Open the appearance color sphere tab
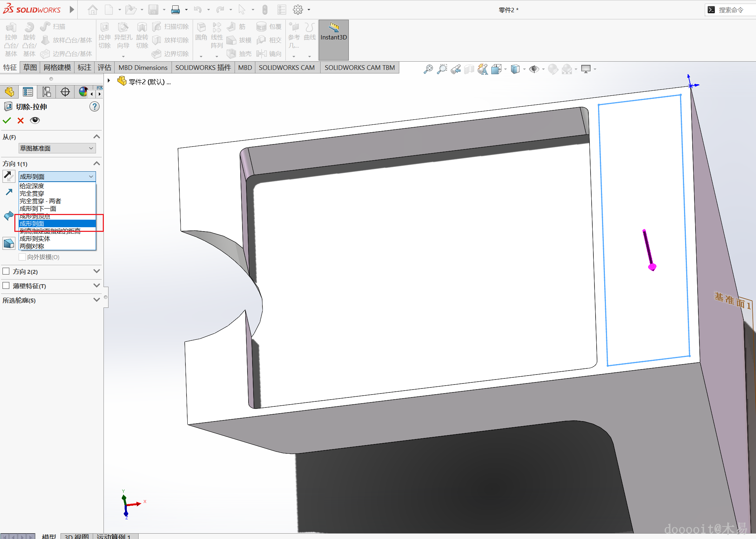 click(83, 92)
